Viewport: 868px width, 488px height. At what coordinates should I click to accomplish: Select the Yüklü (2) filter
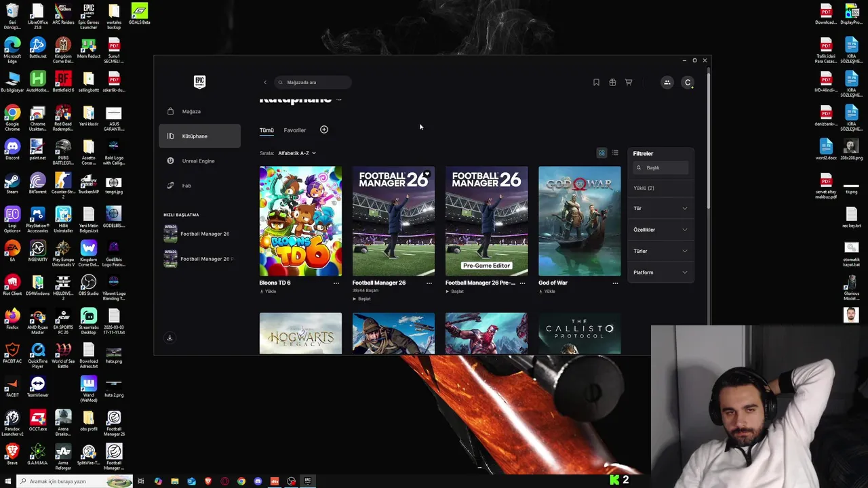click(x=644, y=188)
